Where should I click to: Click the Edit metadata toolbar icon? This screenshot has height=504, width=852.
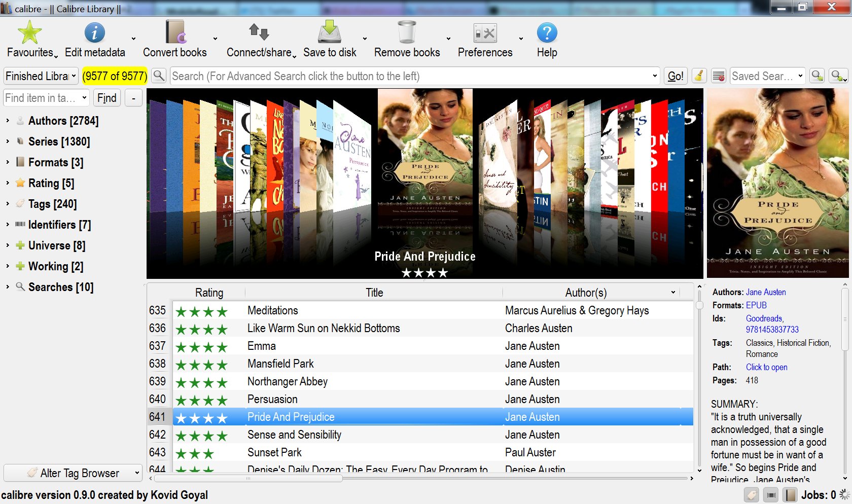(x=95, y=32)
